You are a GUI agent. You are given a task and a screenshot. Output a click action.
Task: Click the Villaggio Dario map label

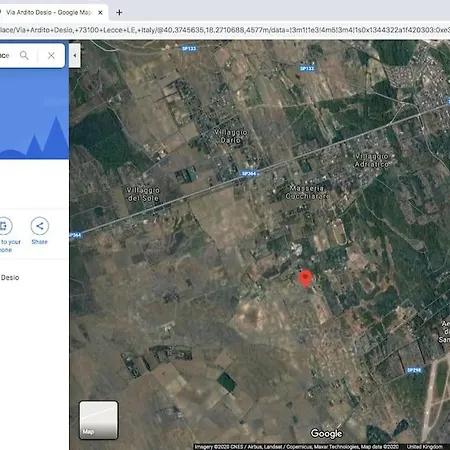(x=231, y=136)
